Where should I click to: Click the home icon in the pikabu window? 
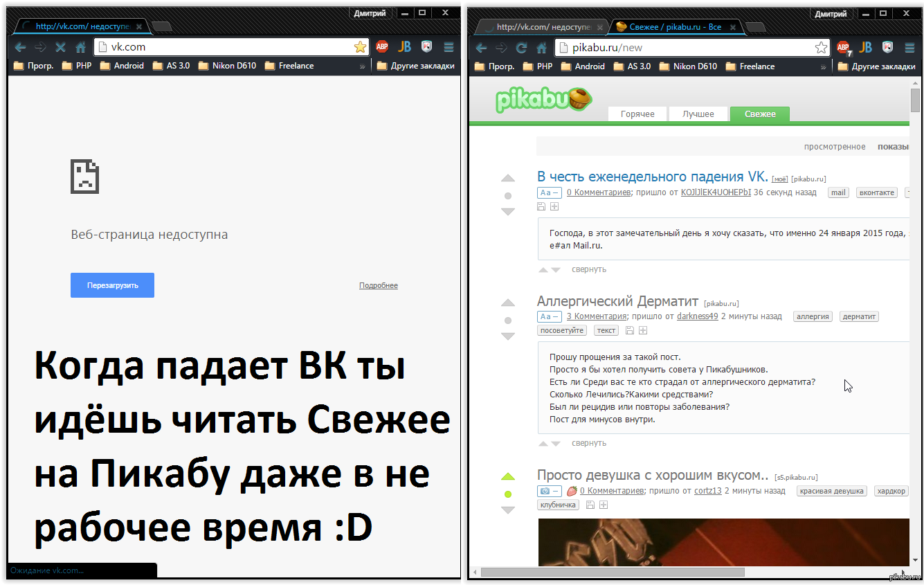(542, 48)
